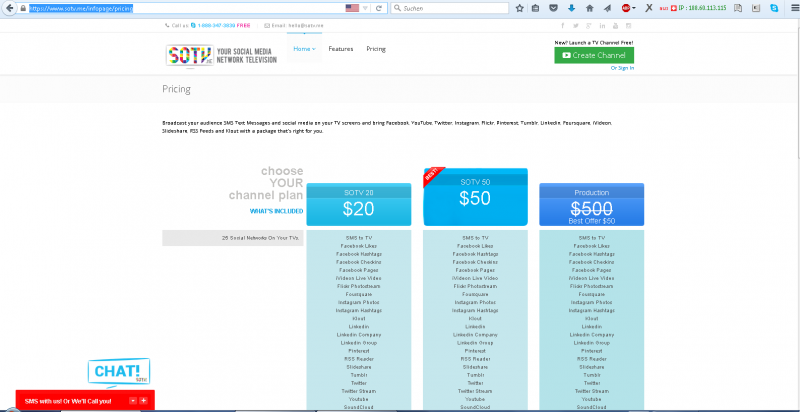Open the downloads arrow icon
This screenshot has height=412, width=800.
(x=571, y=8)
